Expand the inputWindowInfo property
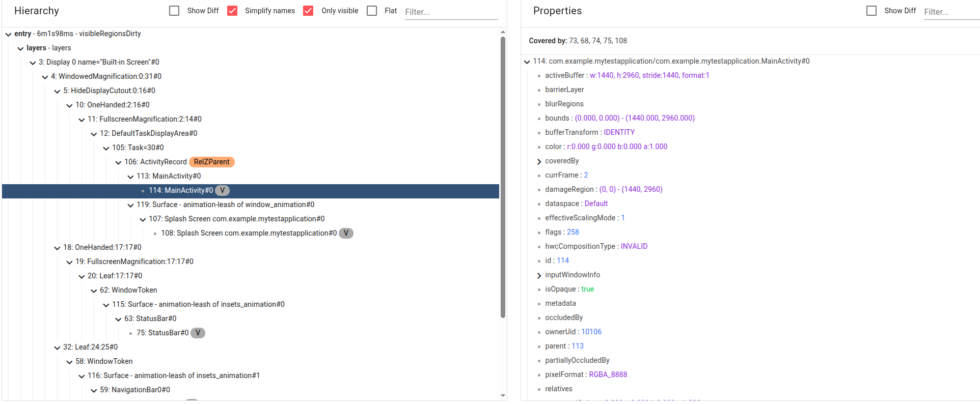This screenshot has height=404, width=980. point(539,275)
